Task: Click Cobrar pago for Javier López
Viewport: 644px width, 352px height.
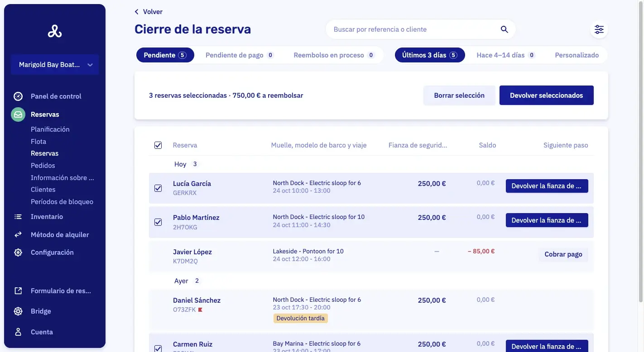Action: point(563,254)
